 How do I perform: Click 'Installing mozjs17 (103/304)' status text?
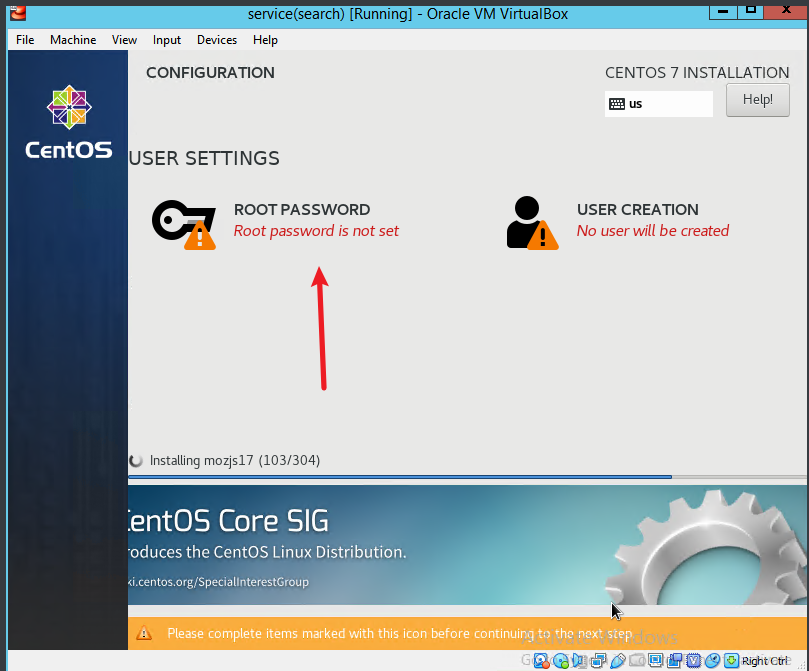(235, 460)
